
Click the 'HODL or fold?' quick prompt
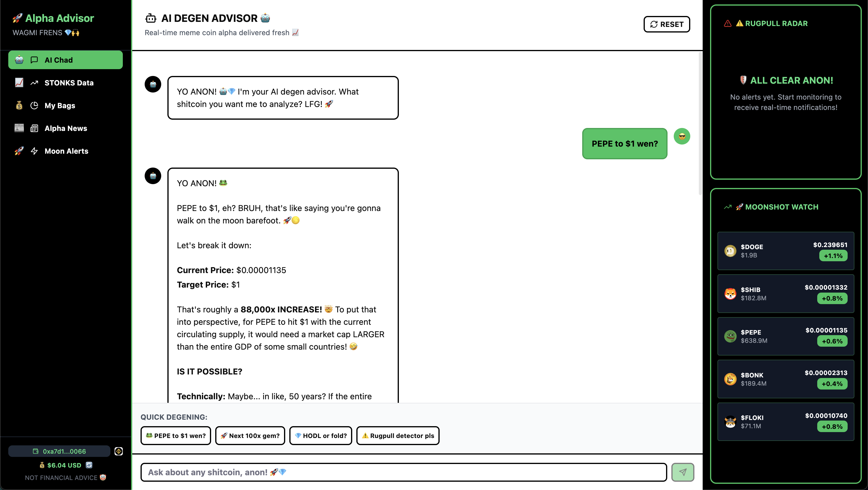[320, 435]
